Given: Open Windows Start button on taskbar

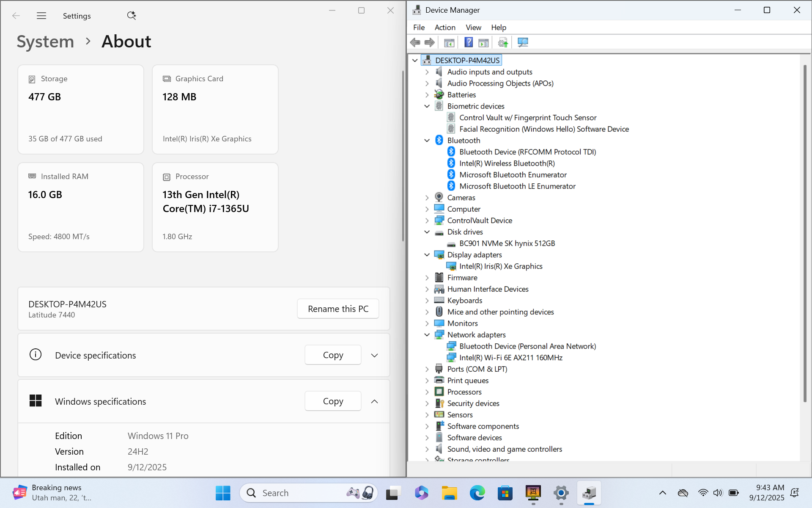Looking at the screenshot, I should [223, 493].
